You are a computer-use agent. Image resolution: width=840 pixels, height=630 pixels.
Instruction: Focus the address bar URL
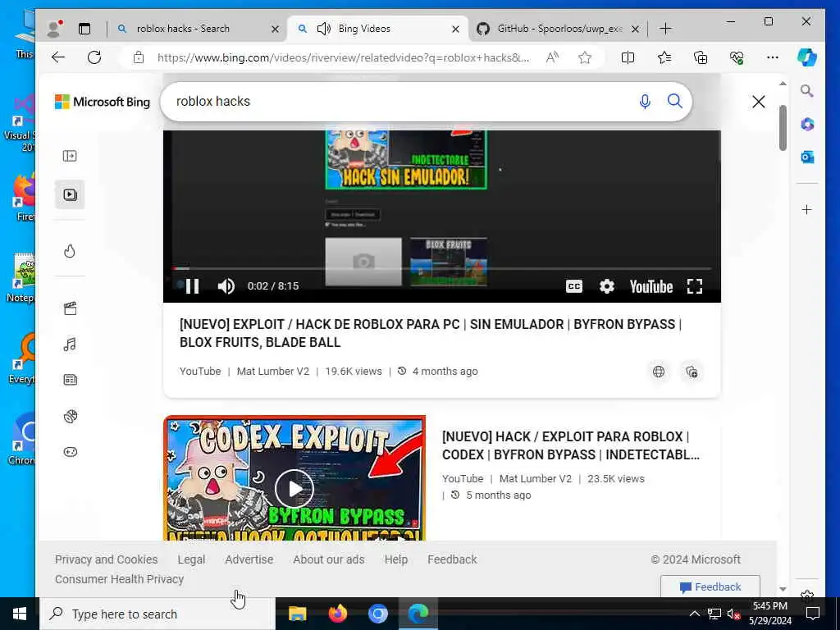(343, 57)
